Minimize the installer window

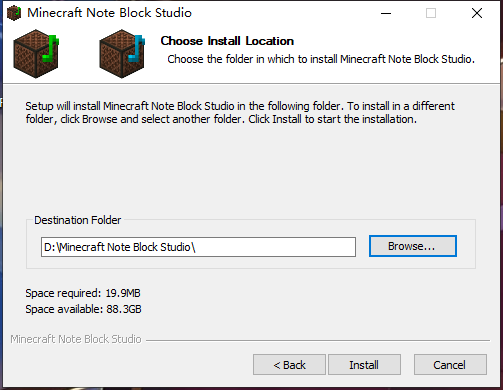[386, 13]
